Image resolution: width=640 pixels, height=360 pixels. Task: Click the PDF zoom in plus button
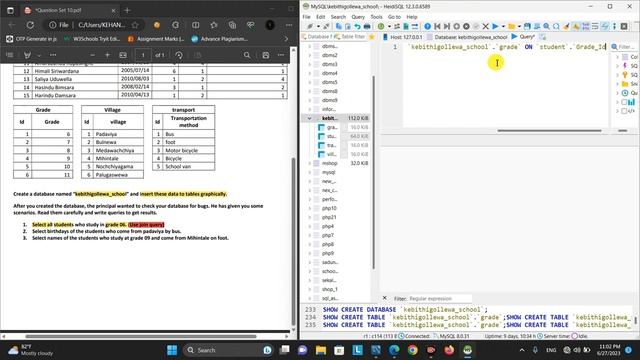tap(107, 55)
